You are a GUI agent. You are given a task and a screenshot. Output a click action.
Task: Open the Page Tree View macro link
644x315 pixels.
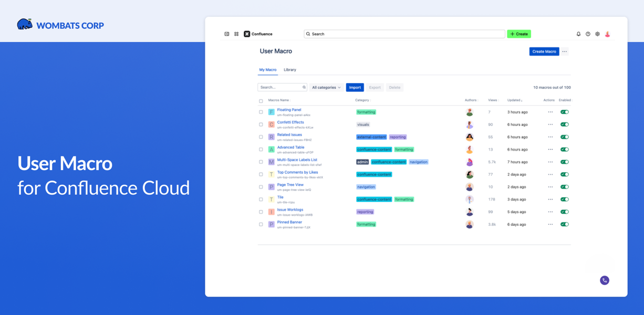click(x=290, y=185)
